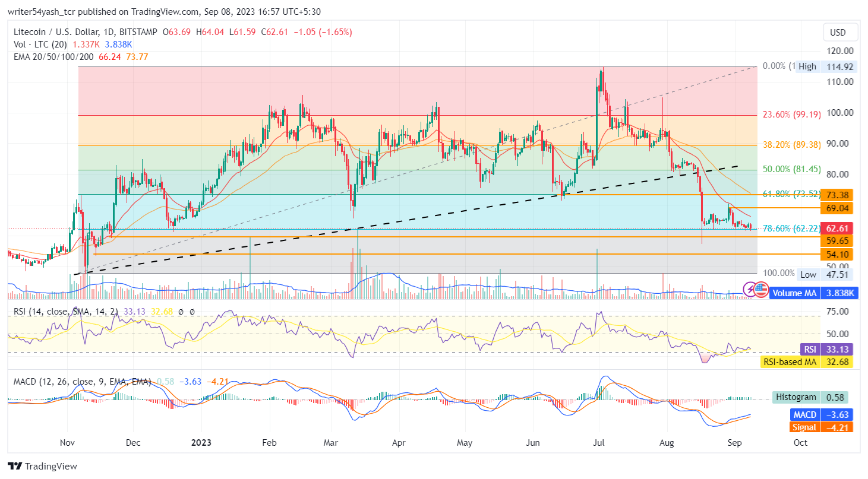The height and width of the screenshot is (479, 868).
Task: Click the Feb marker on the time axis
Action: point(270,443)
